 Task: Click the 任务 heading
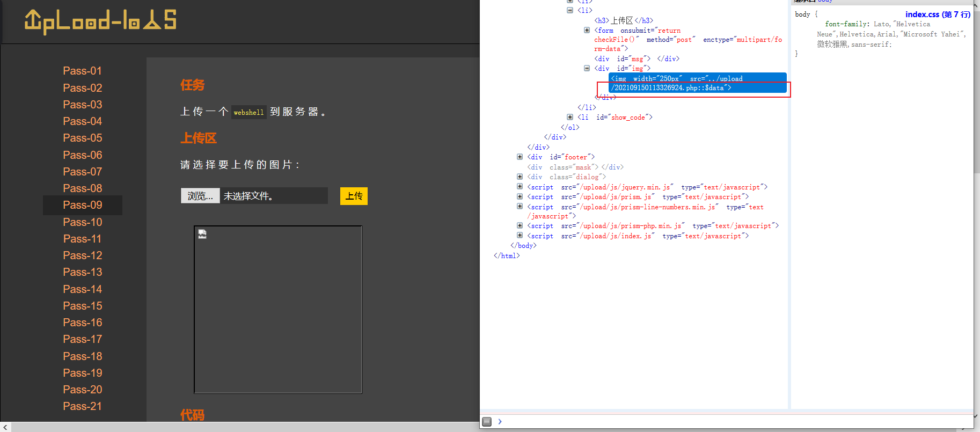point(192,85)
